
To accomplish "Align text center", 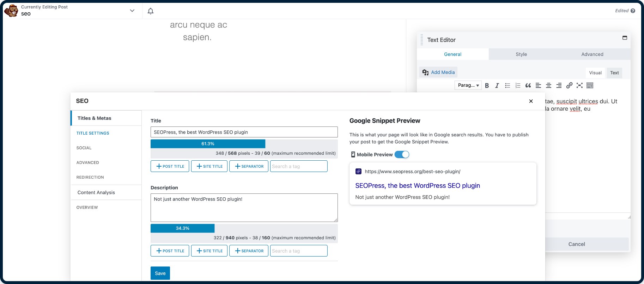I will pyautogui.click(x=548, y=86).
